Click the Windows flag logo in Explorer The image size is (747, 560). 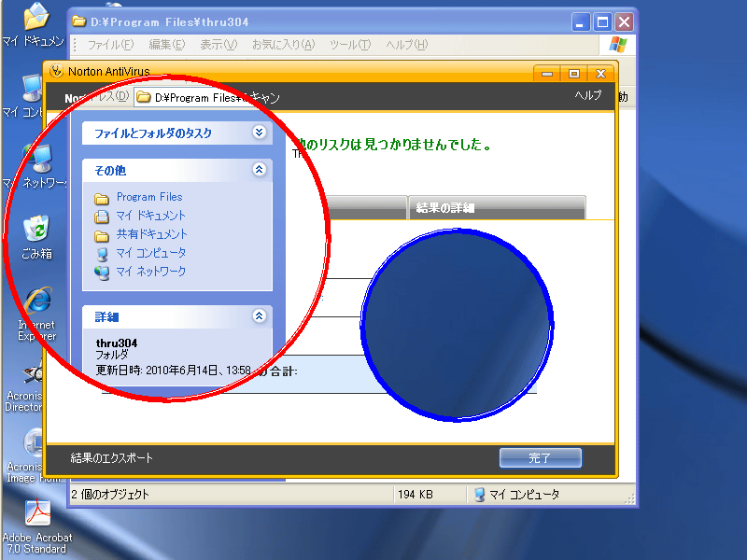[x=618, y=44]
